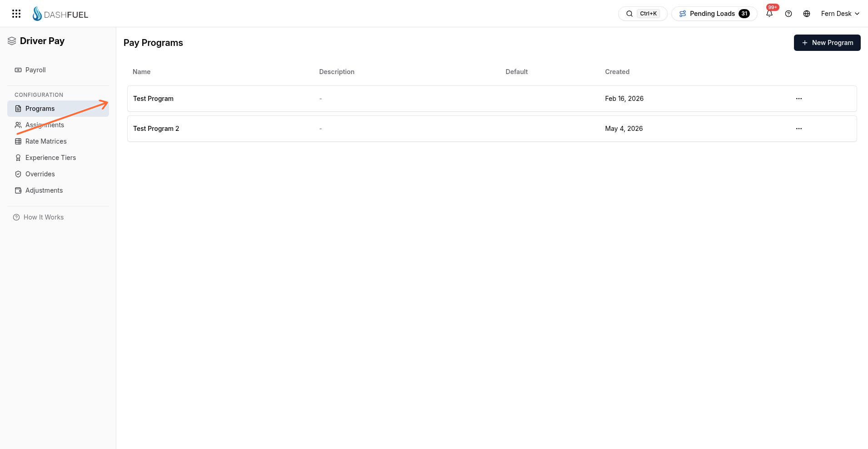Open notifications bell icon

(769, 14)
